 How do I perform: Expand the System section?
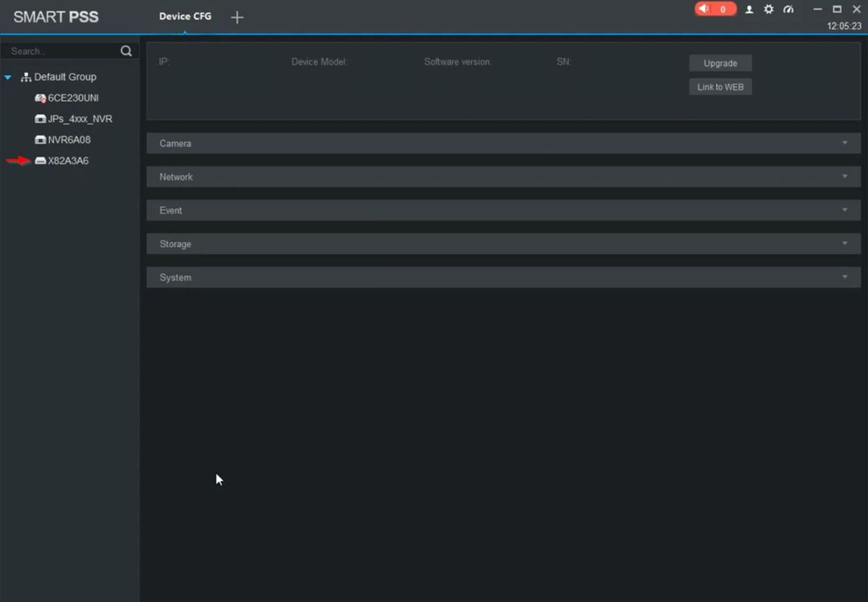pos(503,277)
